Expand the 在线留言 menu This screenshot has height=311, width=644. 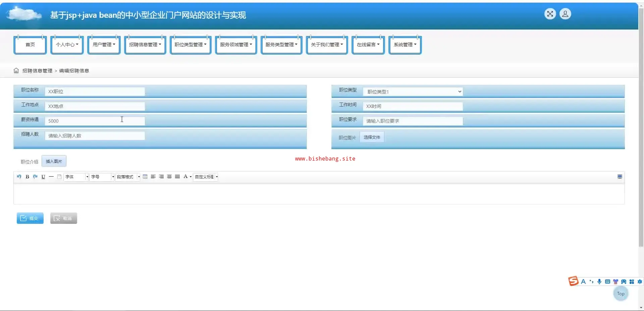pos(368,45)
